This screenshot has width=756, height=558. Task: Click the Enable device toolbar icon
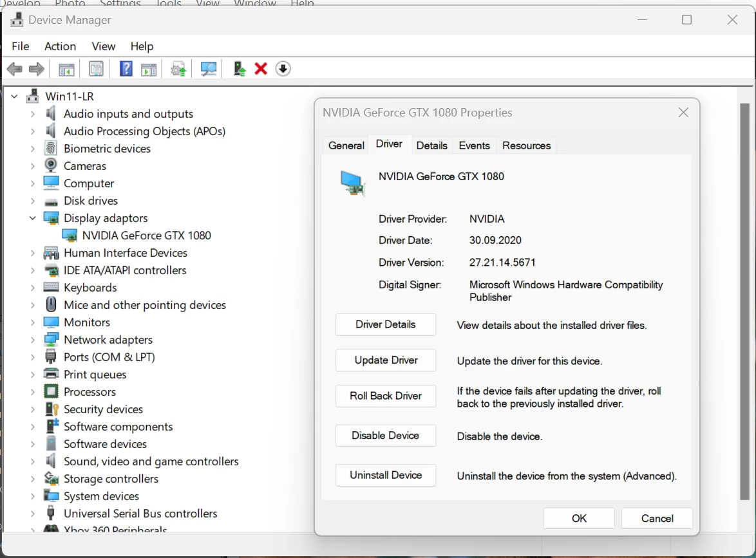(x=239, y=69)
